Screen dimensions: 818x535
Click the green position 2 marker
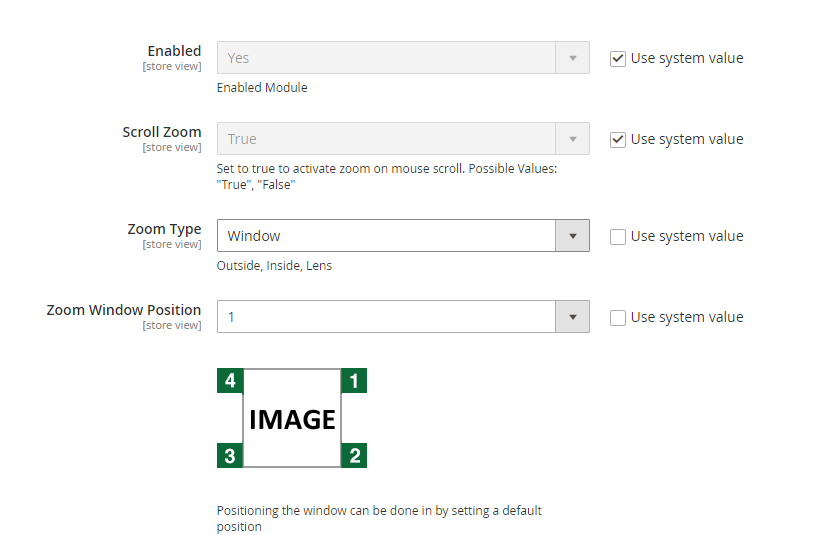354,456
